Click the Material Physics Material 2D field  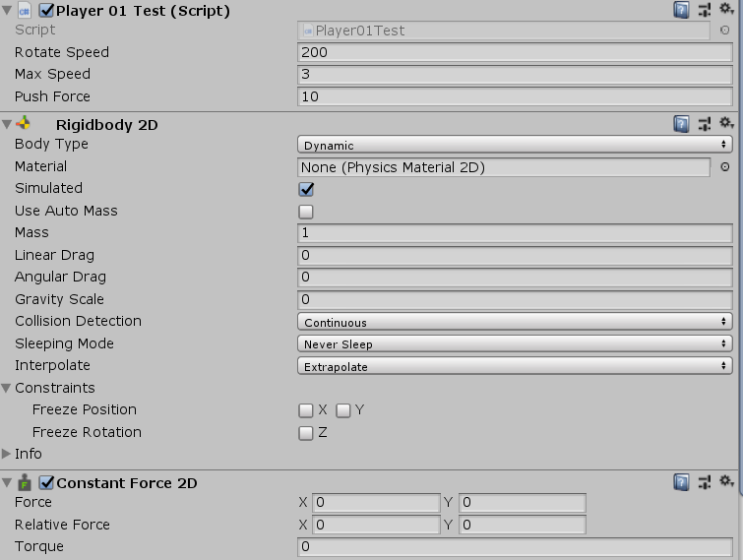click(504, 167)
